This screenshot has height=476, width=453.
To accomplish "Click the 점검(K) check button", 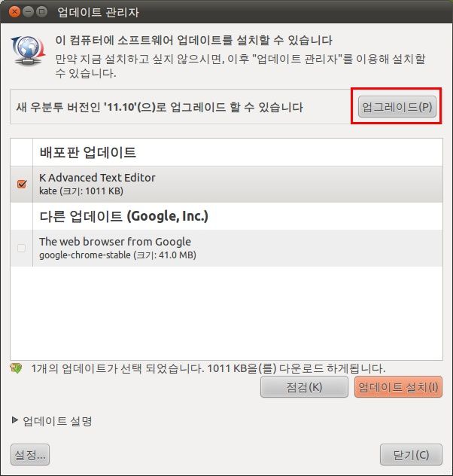I will click(x=304, y=387).
